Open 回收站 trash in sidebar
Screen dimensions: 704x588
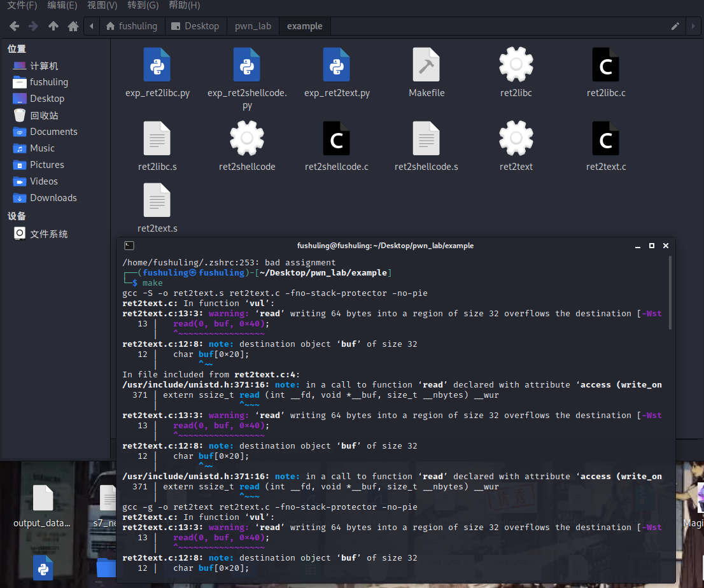(44, 115)
